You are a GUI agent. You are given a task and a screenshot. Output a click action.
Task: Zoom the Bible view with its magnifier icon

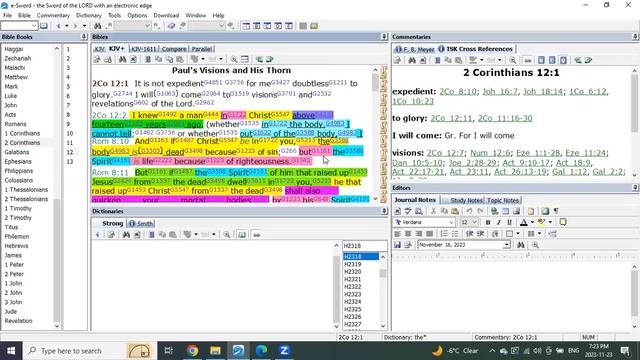pyautogui.click(x=234, y=60)
